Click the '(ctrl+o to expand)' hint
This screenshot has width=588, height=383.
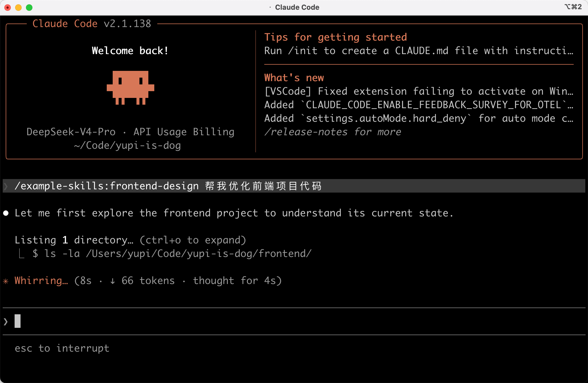tap(193, 240)
